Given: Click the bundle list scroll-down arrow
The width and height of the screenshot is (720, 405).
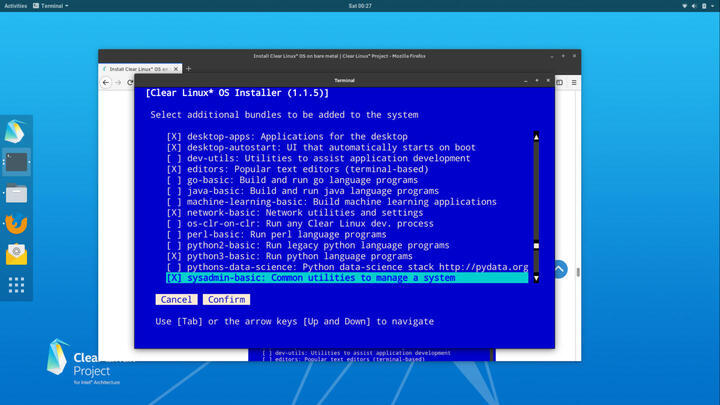Looking at the screenshot, I should pyautogui.click(x=536, y=278).
